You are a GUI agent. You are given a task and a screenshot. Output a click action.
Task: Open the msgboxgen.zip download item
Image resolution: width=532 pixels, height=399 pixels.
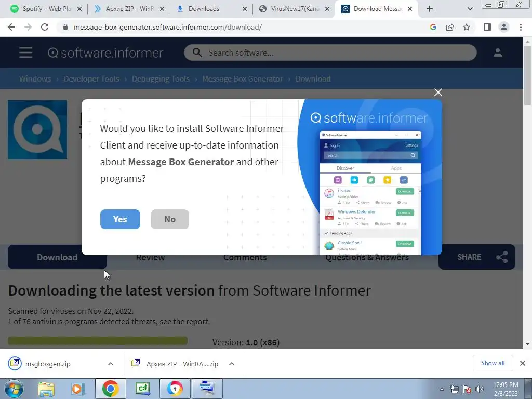click(47, 364)
